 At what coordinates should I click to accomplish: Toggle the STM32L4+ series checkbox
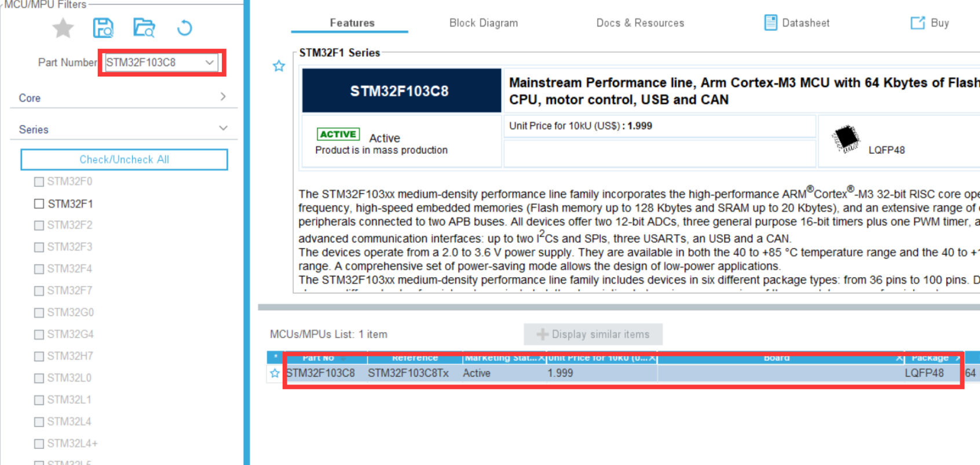tap(39, 444)
